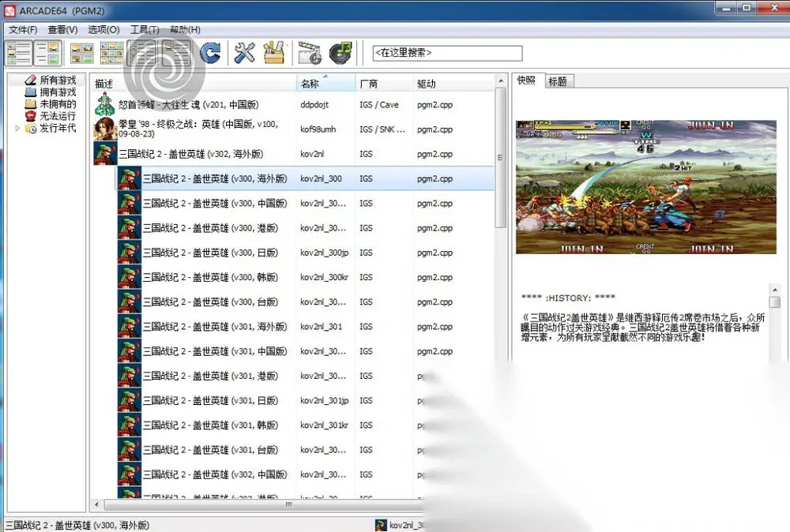Sort by the 描述 column header
This screenshot has height=532, width=790.
[194, 84]
